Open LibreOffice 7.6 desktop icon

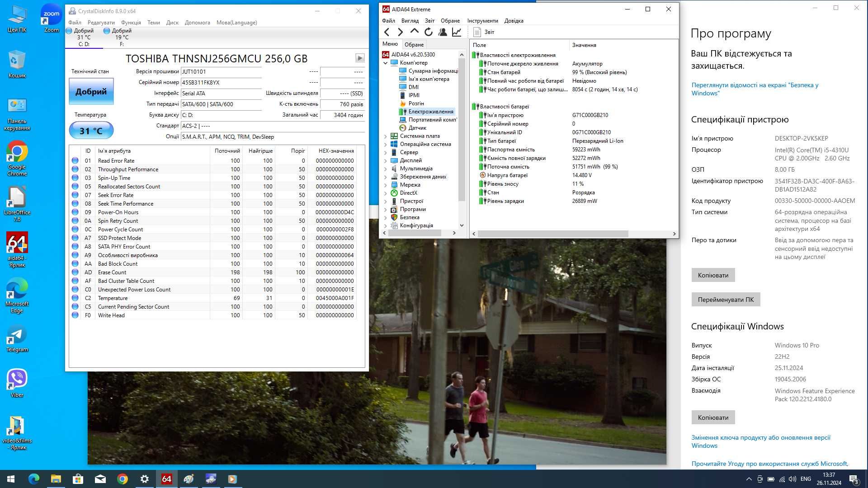tap(17, 204)
